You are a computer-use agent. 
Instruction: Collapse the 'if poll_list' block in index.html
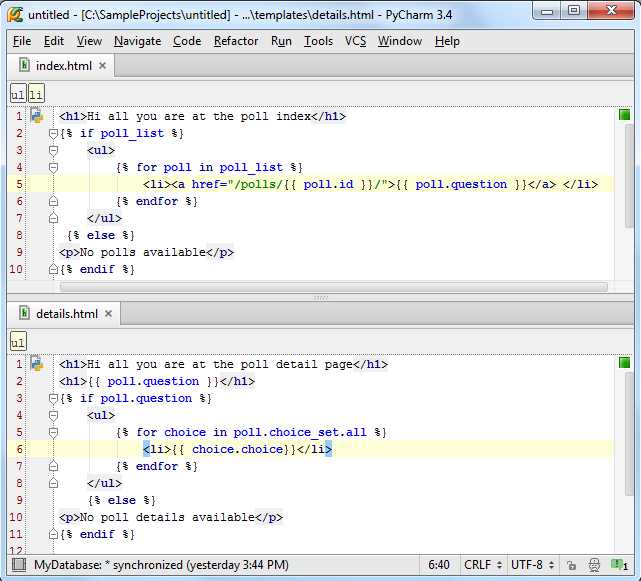(x=54, y=133)
